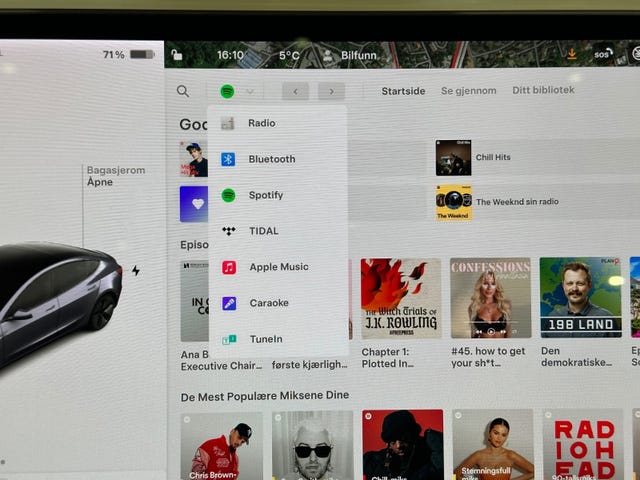Viewport: 640px width, 480px height.
Task: Go back with the left arrow button
Action: 295,91
